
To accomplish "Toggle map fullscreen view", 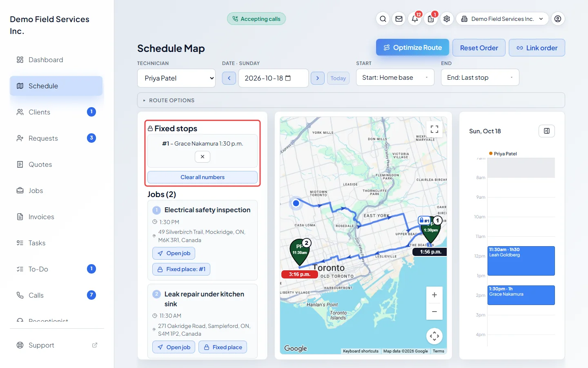I will tap(434, 129).
